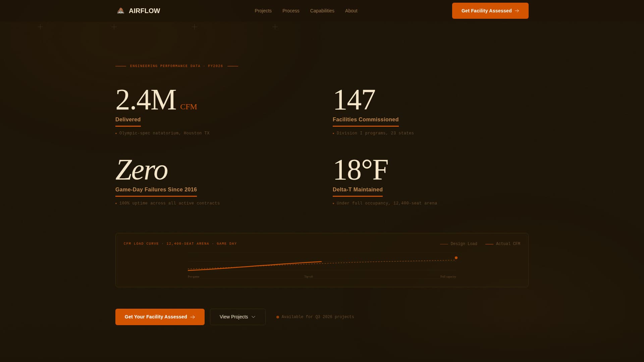Click the bullet before Under full occupancy note
Viewport: 644px width, 362px height.
(x=333, y=203)
